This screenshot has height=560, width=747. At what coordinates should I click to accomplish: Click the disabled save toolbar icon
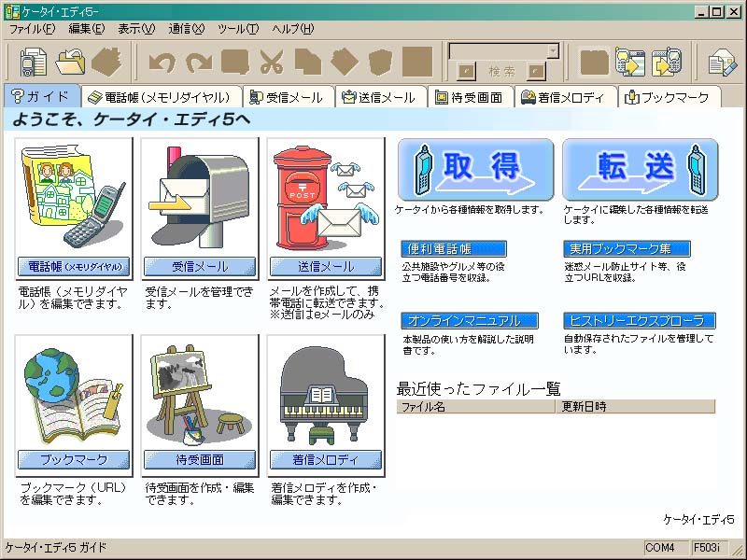[x=106, y=62]
